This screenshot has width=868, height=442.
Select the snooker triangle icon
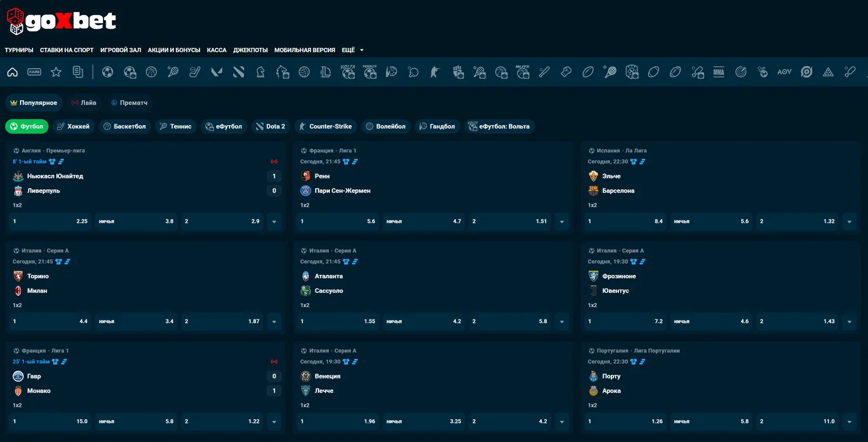pos(828,72)
